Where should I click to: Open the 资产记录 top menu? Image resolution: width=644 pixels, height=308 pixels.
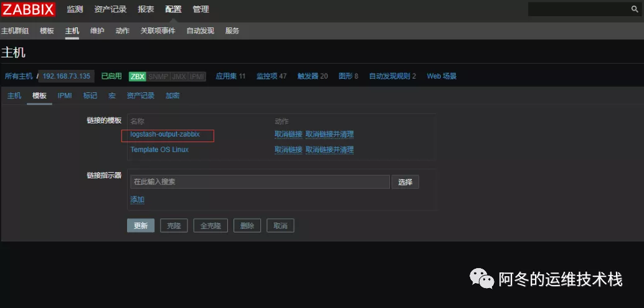(110, 9)
